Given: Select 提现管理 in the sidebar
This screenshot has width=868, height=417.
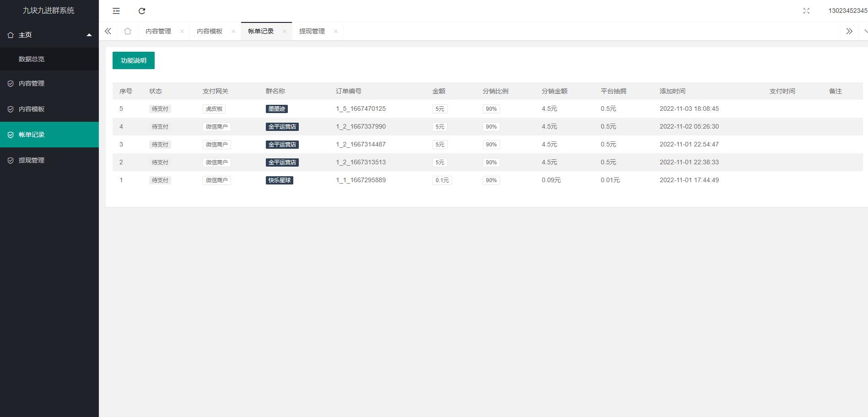Looking at the screenshot, I should point(32,160).
